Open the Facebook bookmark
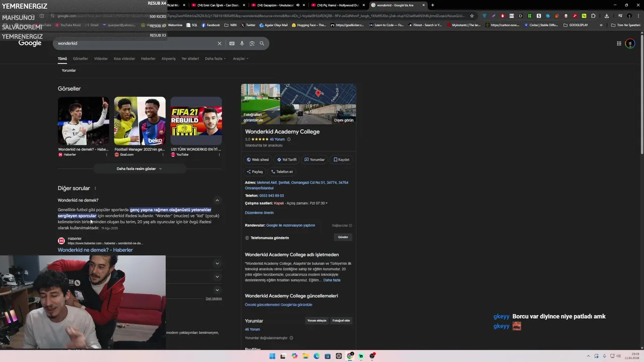644x362 pixels. (211, 25)
